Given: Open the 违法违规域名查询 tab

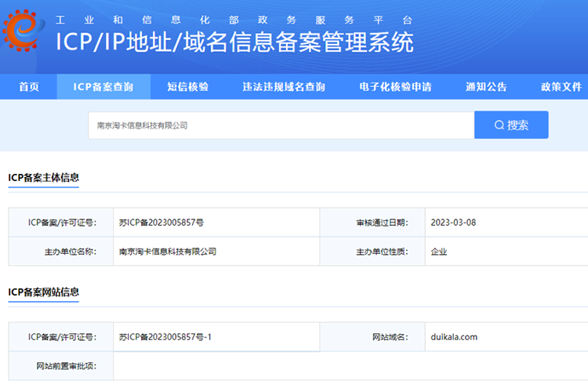Looking at the screenshot, I should 284,86.
